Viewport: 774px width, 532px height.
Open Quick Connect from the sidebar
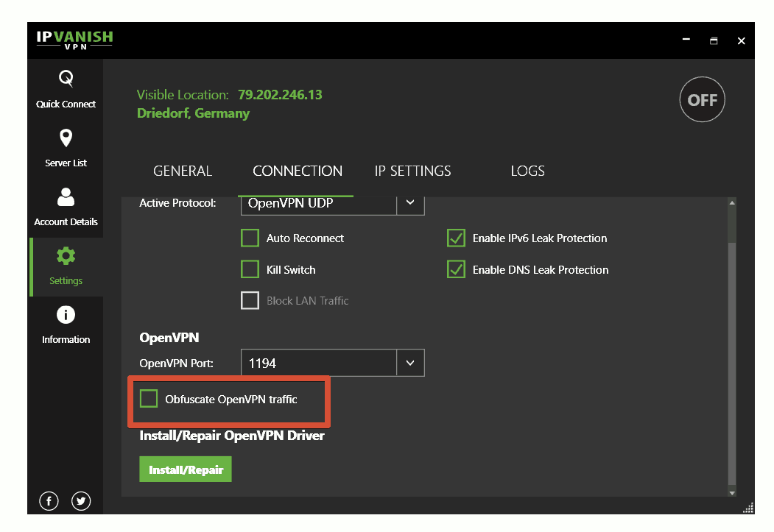(x=66, y=89)
